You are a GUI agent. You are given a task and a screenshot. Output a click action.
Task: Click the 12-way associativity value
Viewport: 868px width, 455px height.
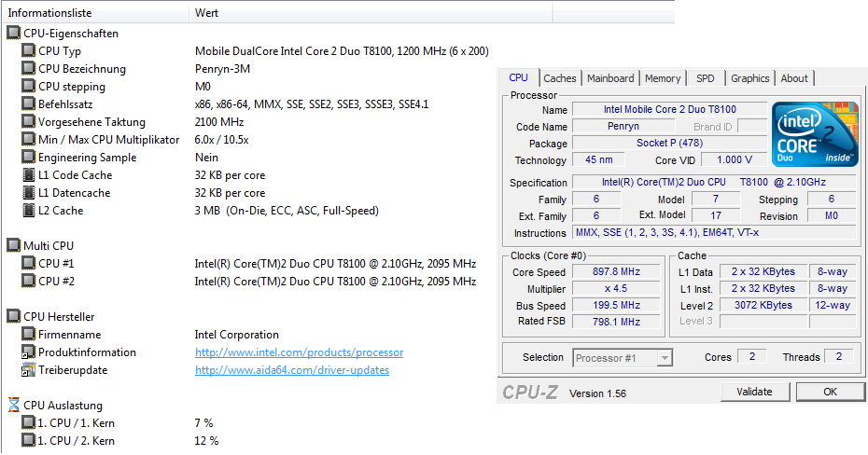[x=833, y=305]
